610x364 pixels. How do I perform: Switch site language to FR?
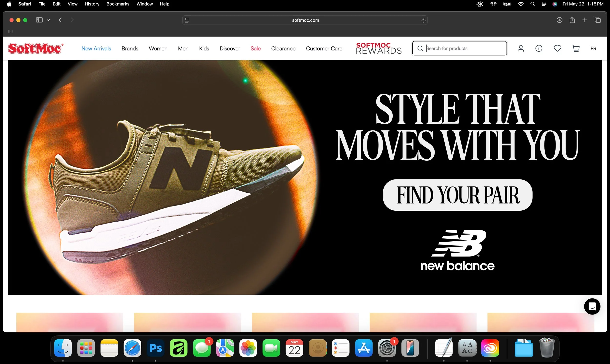tap(593, 49)
